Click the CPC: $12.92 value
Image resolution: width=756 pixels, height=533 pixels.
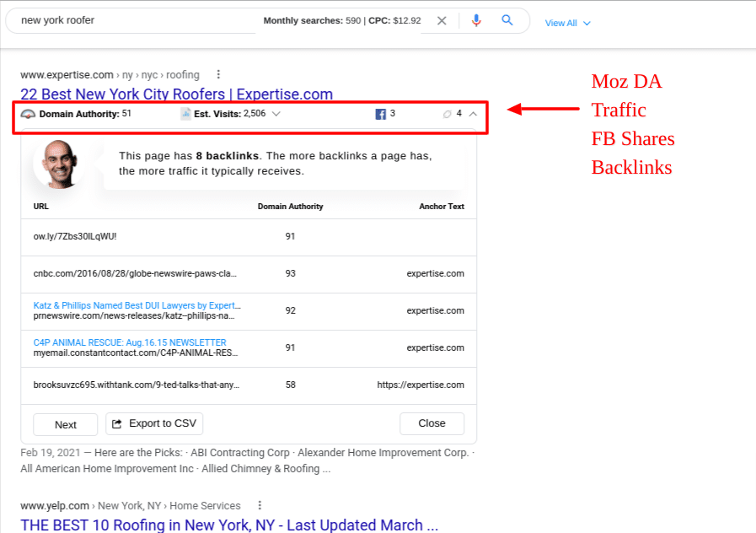(395, 21)
